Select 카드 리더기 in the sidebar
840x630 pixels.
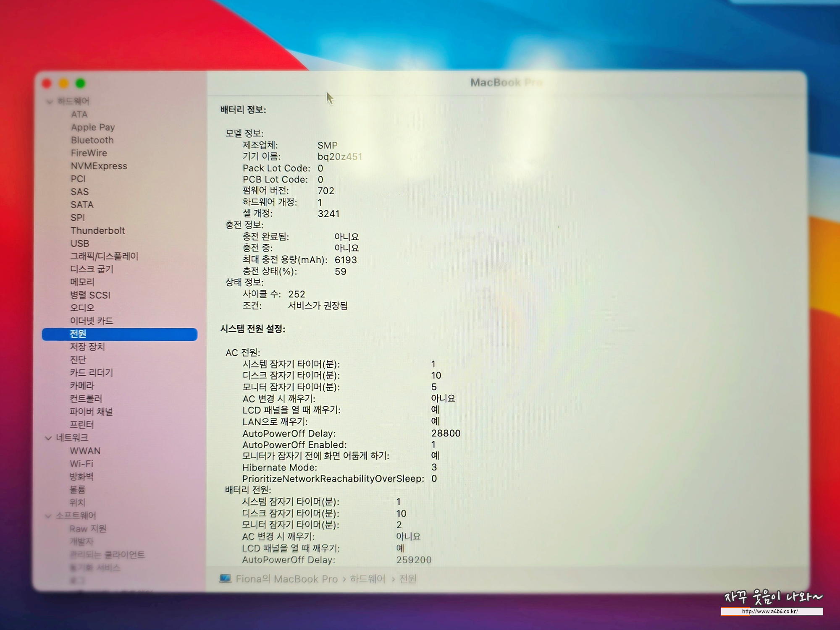91,373
